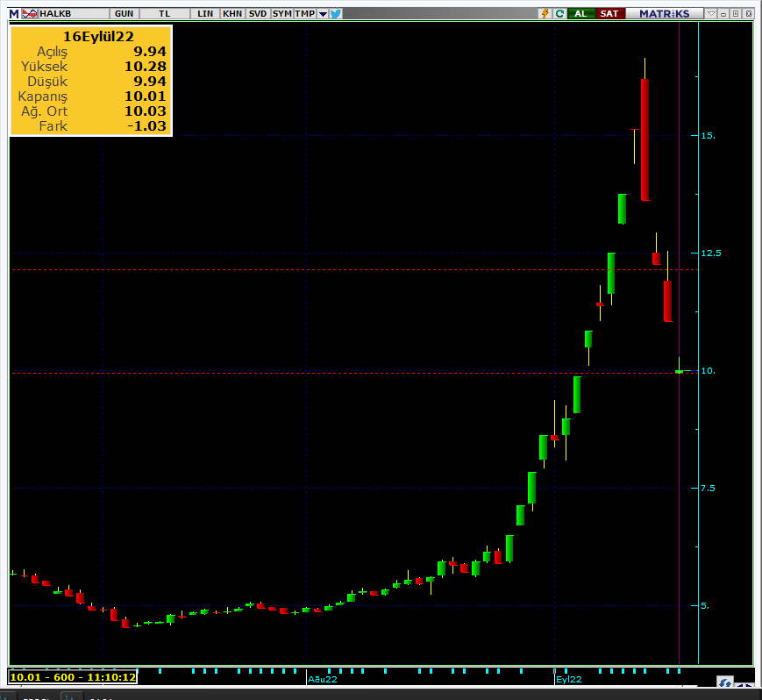Image resolution: width=762 pixels, height=700 pixels.
Task: Expand the black dropdown arrow after TMP
Action: pyautogui.click(x=323, y=14)
